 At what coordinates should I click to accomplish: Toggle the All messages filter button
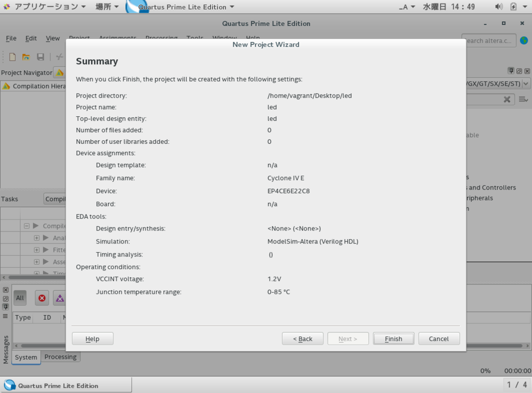tap(20, 298)
